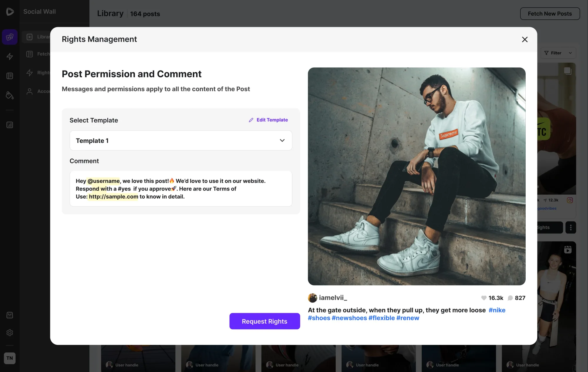The height and width of the screenshot is (372, 588).
Task: Open settings gear icon in left rail
Action: (x=10, y=333)
